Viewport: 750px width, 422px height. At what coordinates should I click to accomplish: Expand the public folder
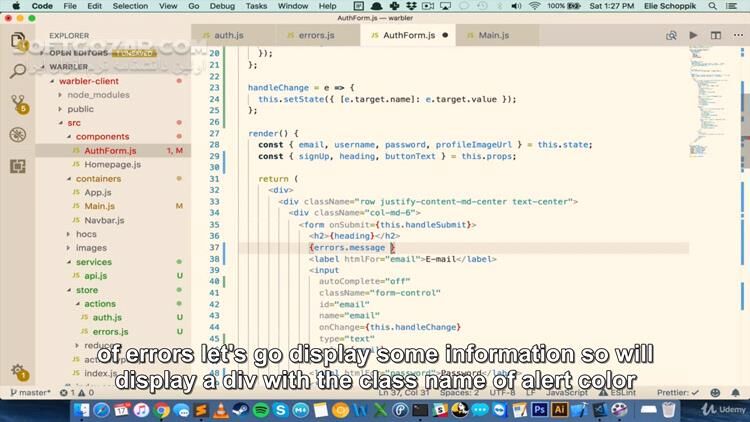coord(80,109)
